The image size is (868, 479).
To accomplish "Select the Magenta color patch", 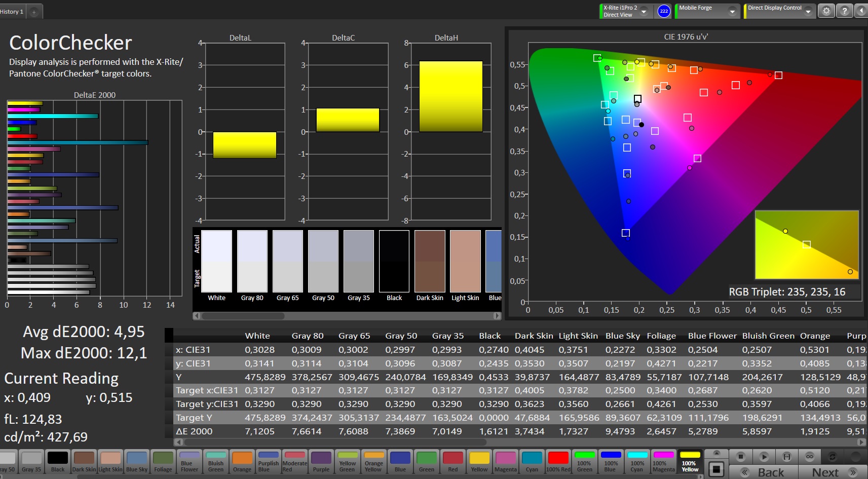I will coord(506,462).
